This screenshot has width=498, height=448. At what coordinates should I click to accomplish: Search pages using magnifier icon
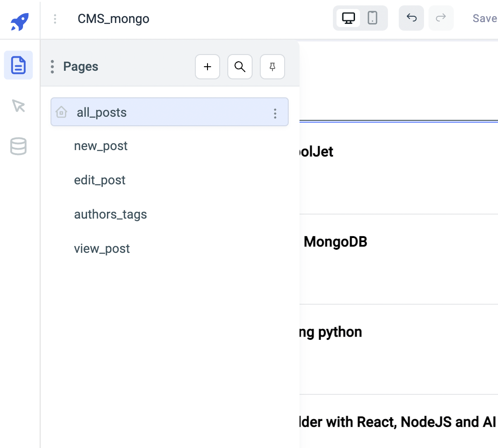point(240,67)
